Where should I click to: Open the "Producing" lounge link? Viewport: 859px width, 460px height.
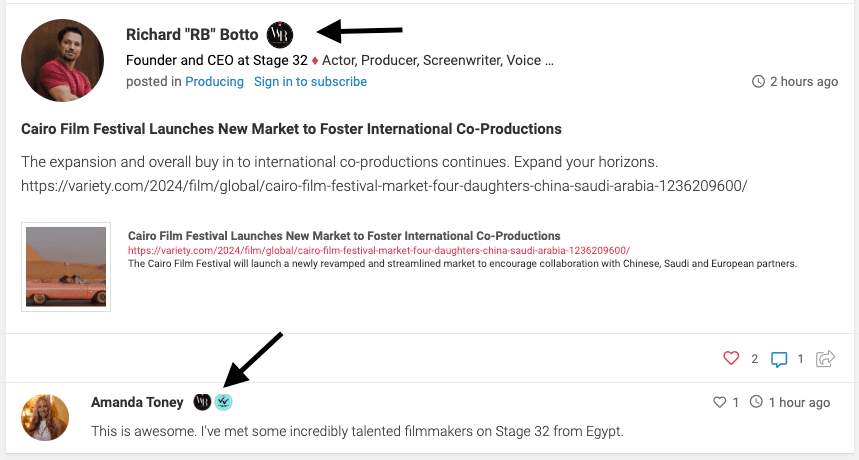tap(214, 82)
